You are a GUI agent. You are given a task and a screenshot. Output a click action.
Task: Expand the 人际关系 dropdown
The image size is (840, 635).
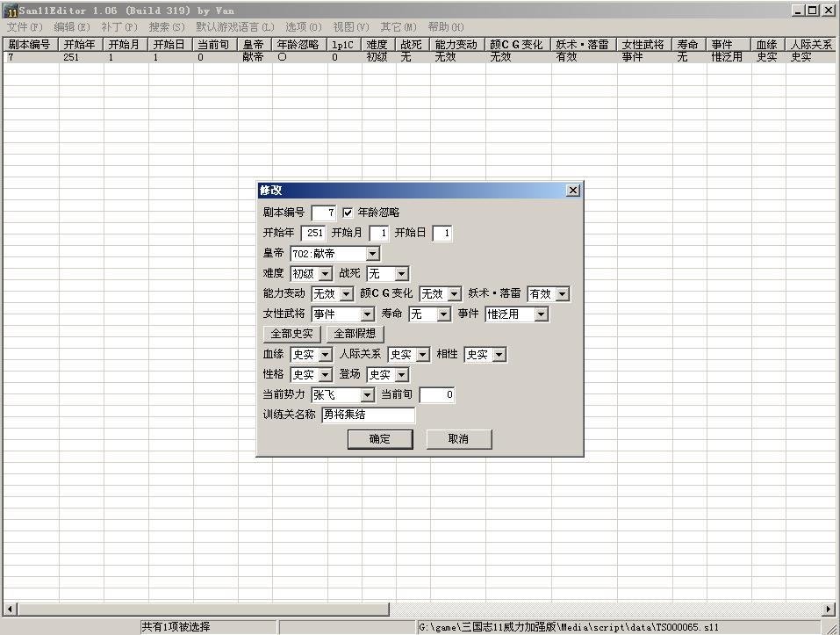click(x=422, y=355)
